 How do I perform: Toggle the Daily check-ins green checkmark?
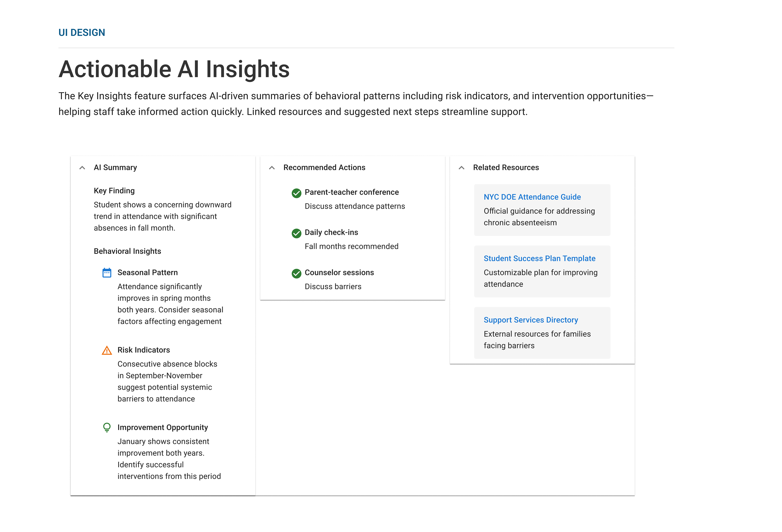[x=296, y=233]
